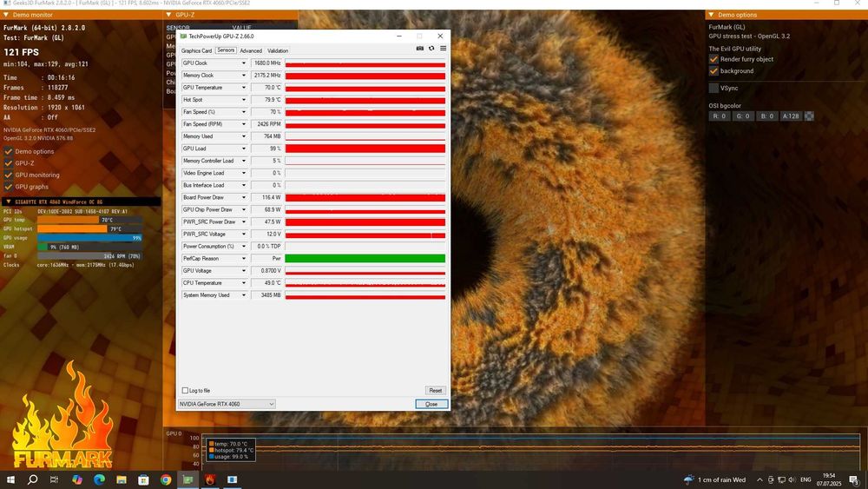This screenshot has width=868, height=489.
Task: Open Google Chrome from the taskbar
Action: point(166,479)
